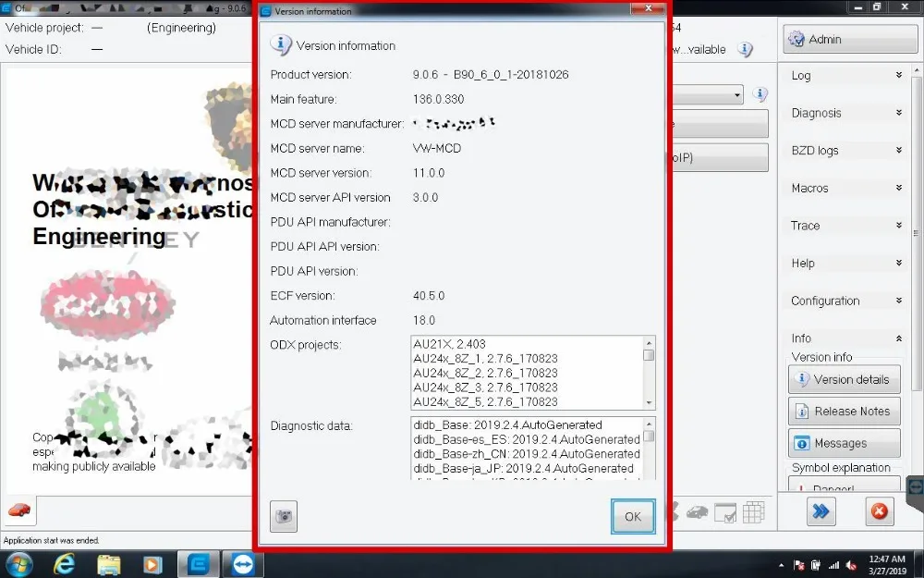Click the gray car icon in bottom toolbar
This screenshot has width=924, height=578.
tap(697, 512)
